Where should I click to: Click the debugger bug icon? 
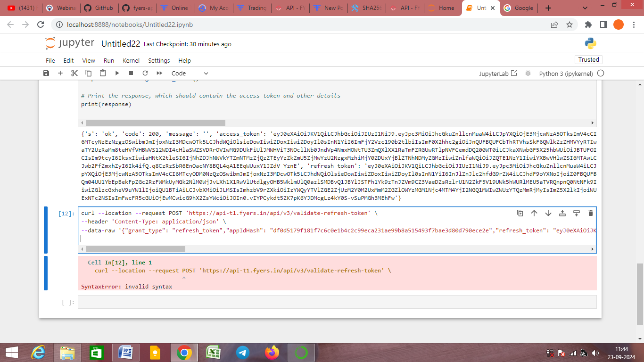pyautogui.click(x=528, y=74)
